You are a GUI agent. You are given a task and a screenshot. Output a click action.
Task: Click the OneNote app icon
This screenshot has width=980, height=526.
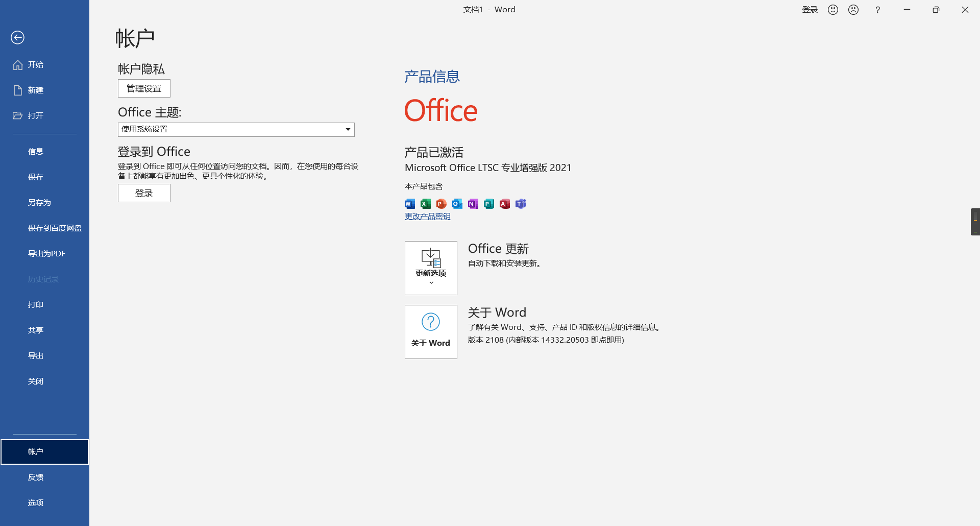pyautogui.click(x=473, y=204)
